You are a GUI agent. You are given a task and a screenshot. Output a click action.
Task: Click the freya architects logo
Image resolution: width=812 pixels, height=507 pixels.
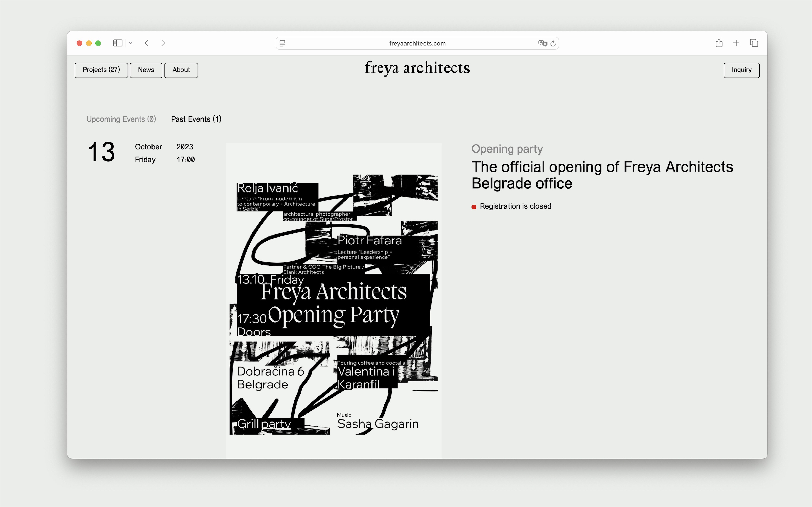pos(417,68)
